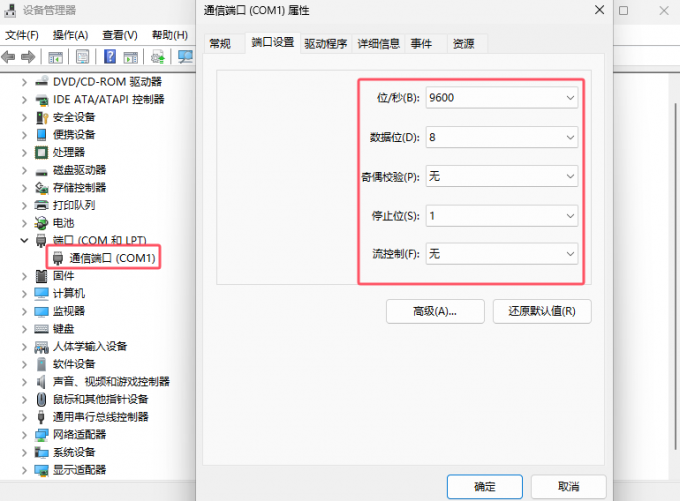The width and height of the screenshot is (680, 501).
Task: Open the 查看(V) menu
Action: tap(120, 35)
